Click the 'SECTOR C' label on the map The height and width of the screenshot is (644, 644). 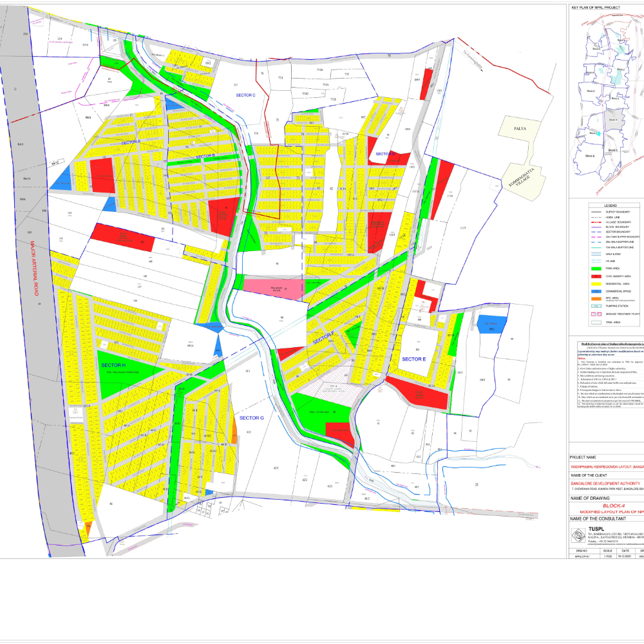coord(245,95)
